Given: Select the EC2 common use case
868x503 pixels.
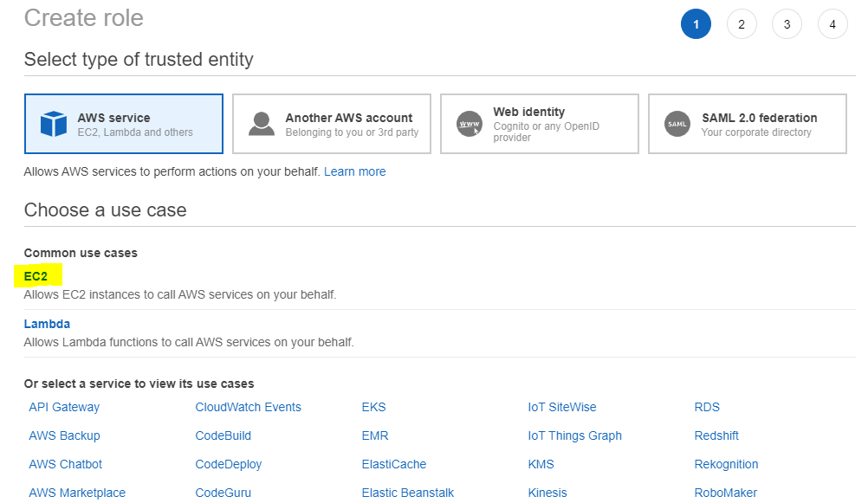Looking at the screenshot, I should tap(36, 276).
